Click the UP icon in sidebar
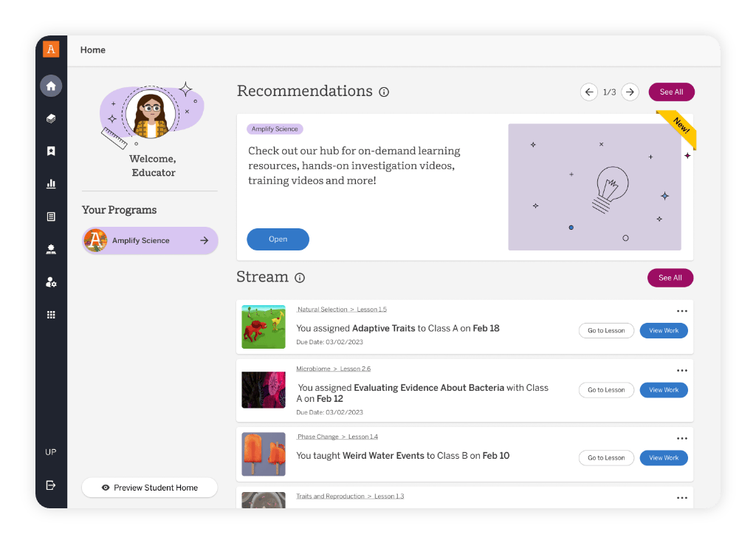Viewport: 756px width, 543px height. [x=51, y=452]
